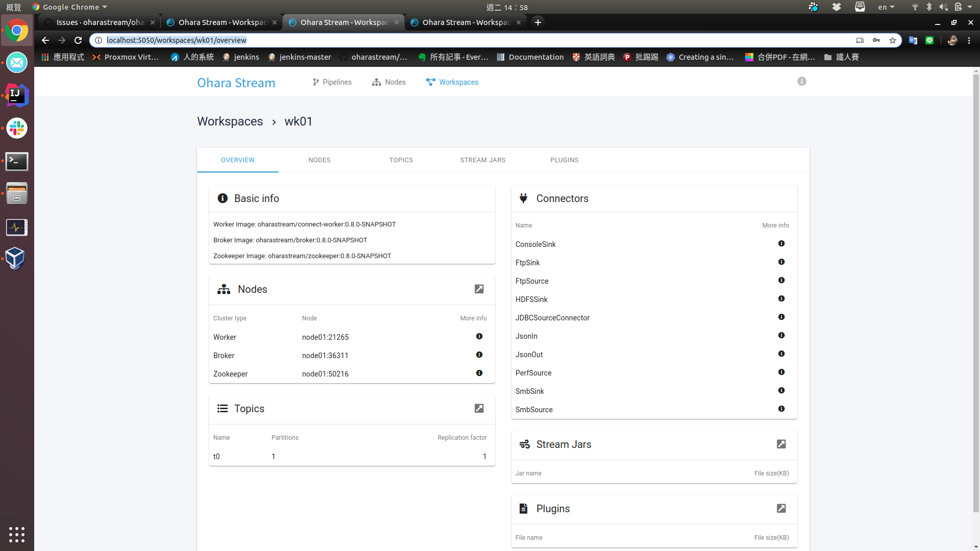Go back in browser history
The image size is (980, 551).
(x=45, y=40)
